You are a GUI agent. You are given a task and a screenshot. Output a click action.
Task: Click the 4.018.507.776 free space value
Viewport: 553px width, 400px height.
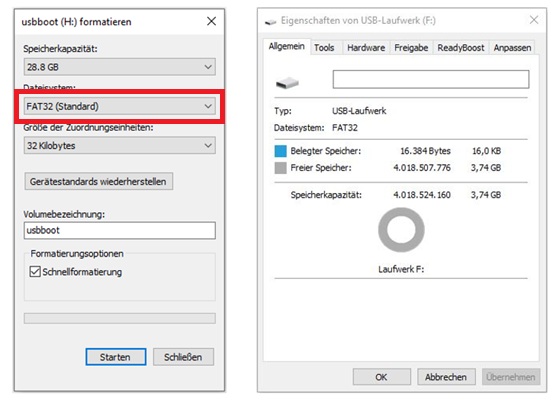pos(422,168)
